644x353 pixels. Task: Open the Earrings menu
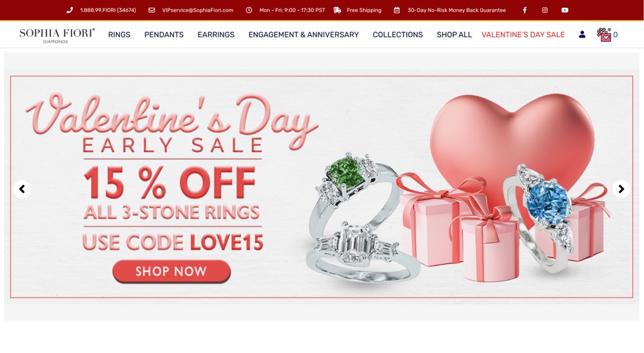click(x=216, y=35)
